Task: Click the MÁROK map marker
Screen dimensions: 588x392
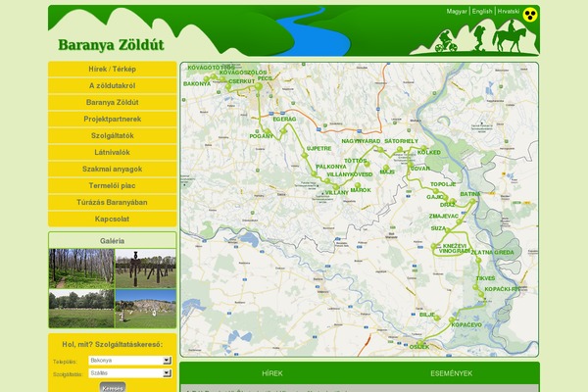Action: [x=358, y=185]
